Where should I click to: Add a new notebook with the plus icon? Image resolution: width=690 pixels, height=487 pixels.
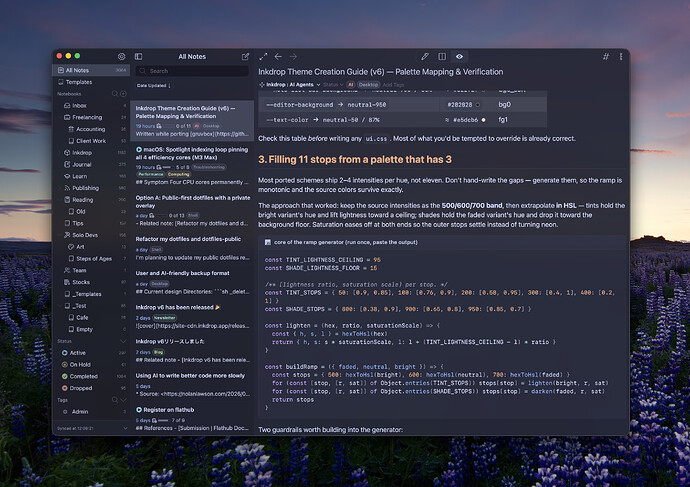[x=123, y=94]
